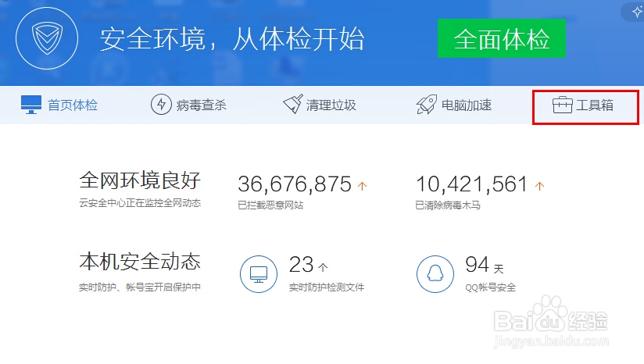This screenshot has width=644, height=364.
Task: Start the 全面体检 full scan
Action: tap(502, 38)
